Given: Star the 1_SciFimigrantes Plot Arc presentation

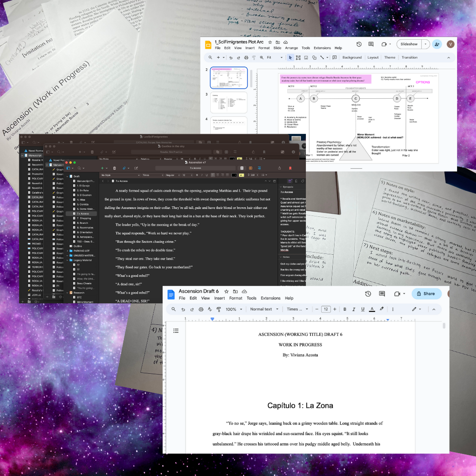Looking at the screenshot, I should (x=270, y=42).
